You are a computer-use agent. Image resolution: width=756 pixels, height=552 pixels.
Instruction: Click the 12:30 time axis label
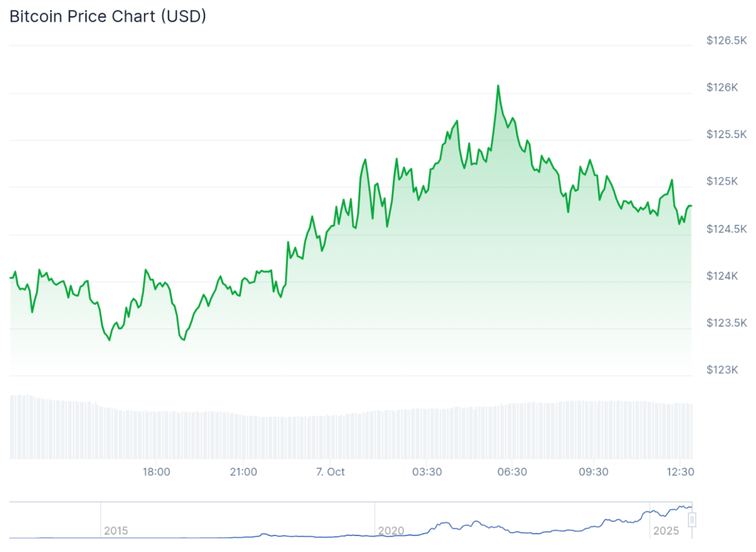coord(679,472)
